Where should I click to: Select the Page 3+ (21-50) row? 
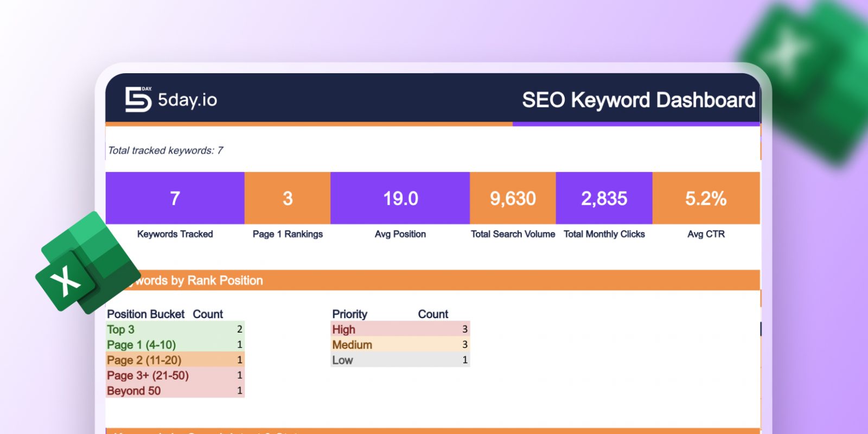[175, 375]
